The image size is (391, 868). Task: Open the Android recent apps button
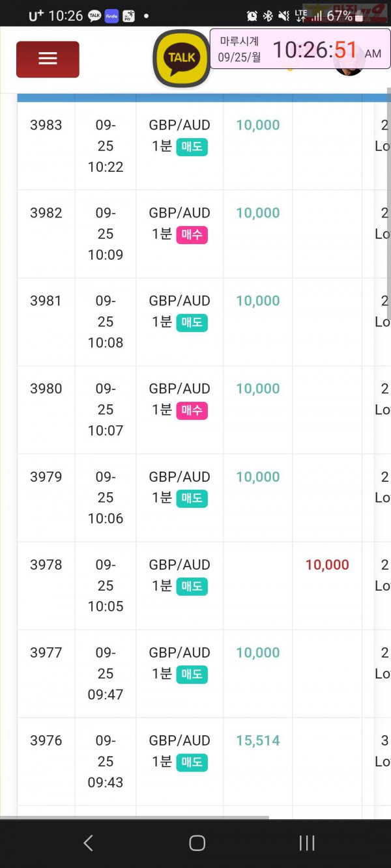point(306,843)
